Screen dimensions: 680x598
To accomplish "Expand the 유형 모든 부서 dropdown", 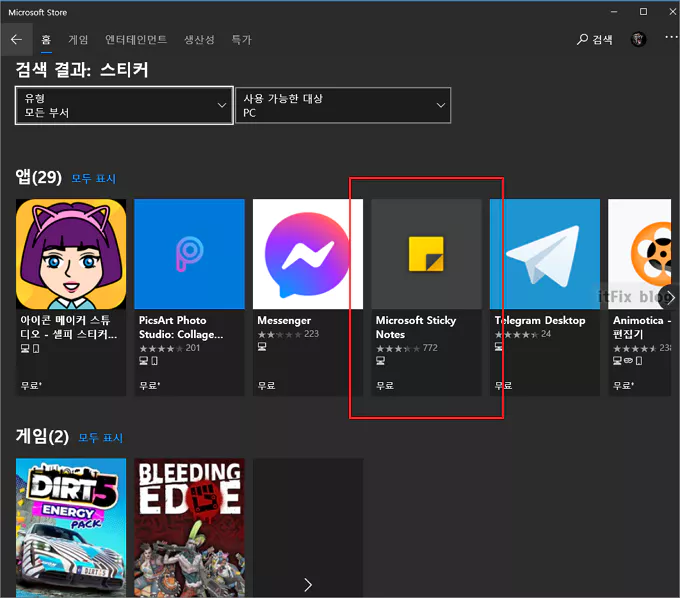I will click(124, 105).
